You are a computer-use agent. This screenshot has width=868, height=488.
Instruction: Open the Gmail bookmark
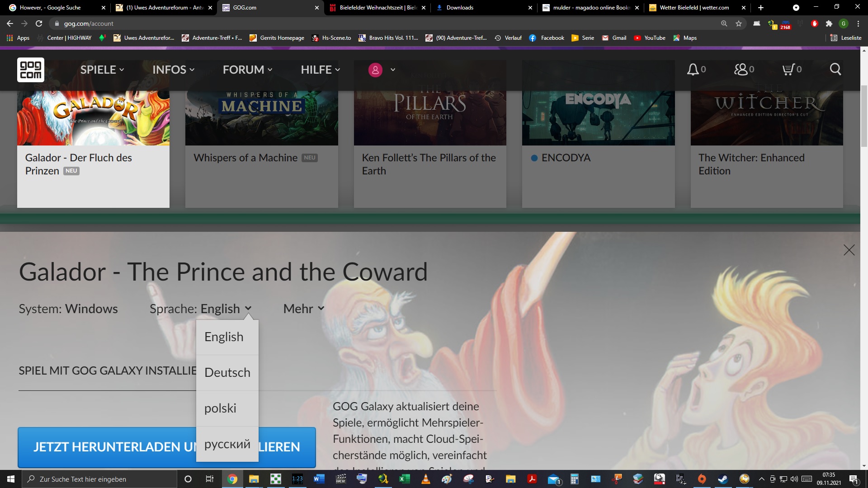point(614,38)
